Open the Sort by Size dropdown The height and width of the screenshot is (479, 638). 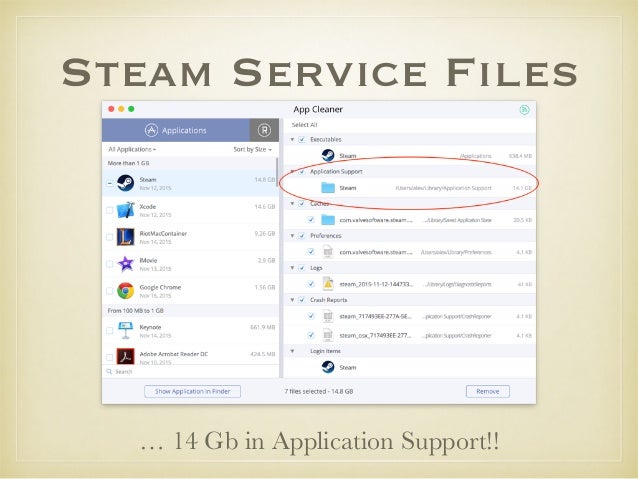(252, 149)
